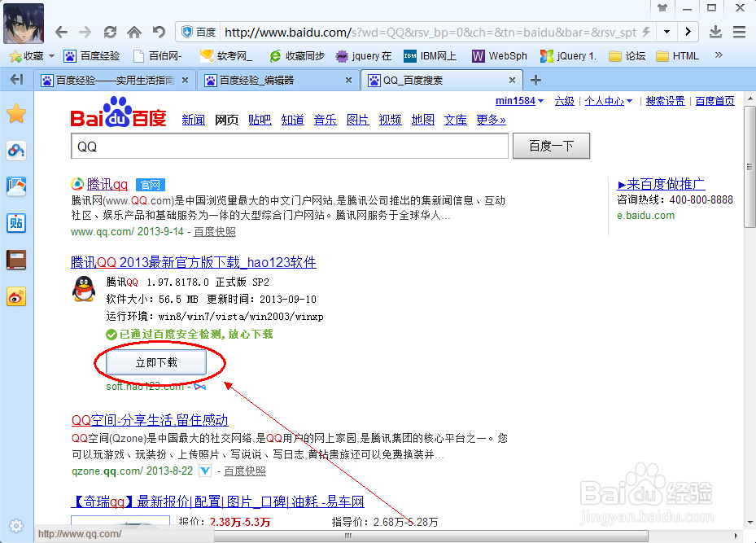Open the download manager icon

[x=715, y=31]
